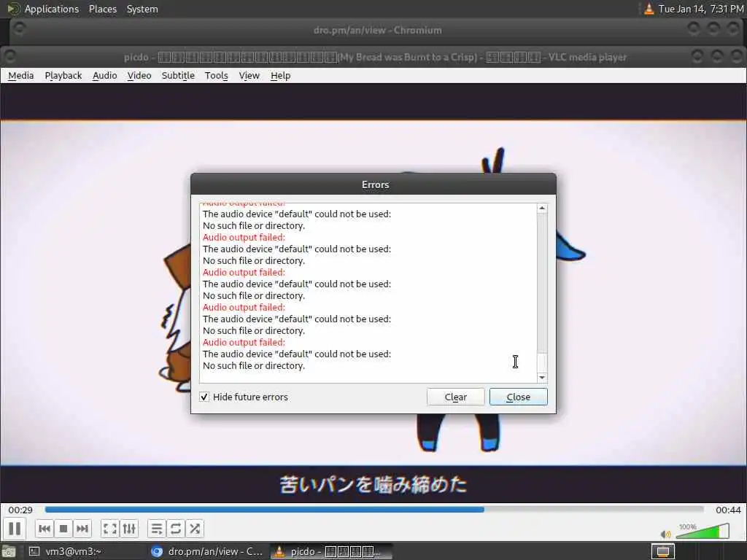Click the VLC cone tray icon
This screenshot has height=560, width=747.
point(649,9)
